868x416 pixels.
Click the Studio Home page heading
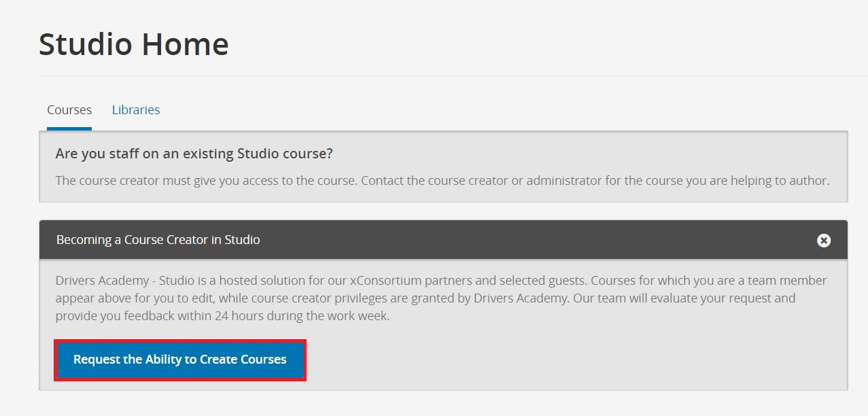point(134,44)
